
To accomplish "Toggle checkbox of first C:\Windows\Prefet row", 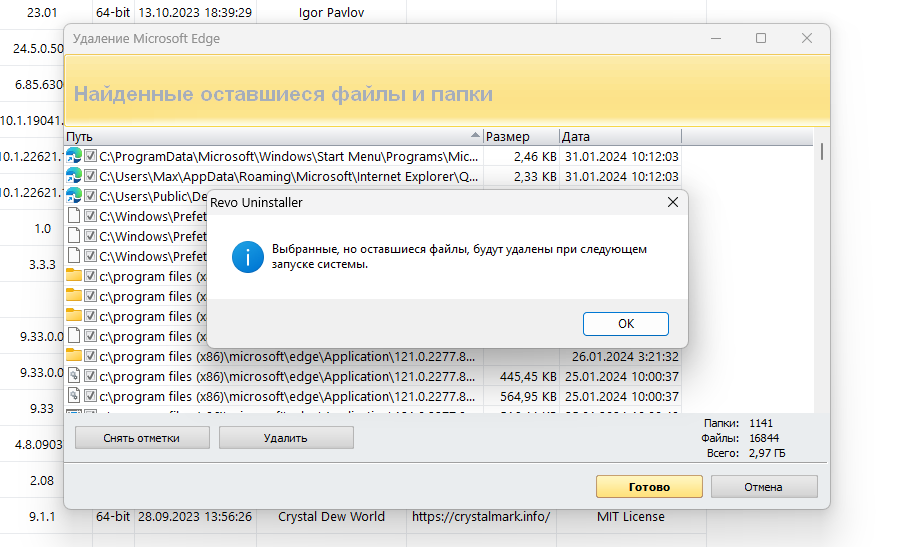I will pyautogui.click(x=90, y=216).
